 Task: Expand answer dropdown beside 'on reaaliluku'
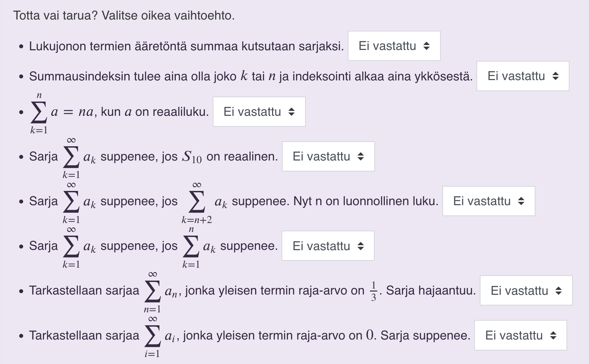coord(259,112)
